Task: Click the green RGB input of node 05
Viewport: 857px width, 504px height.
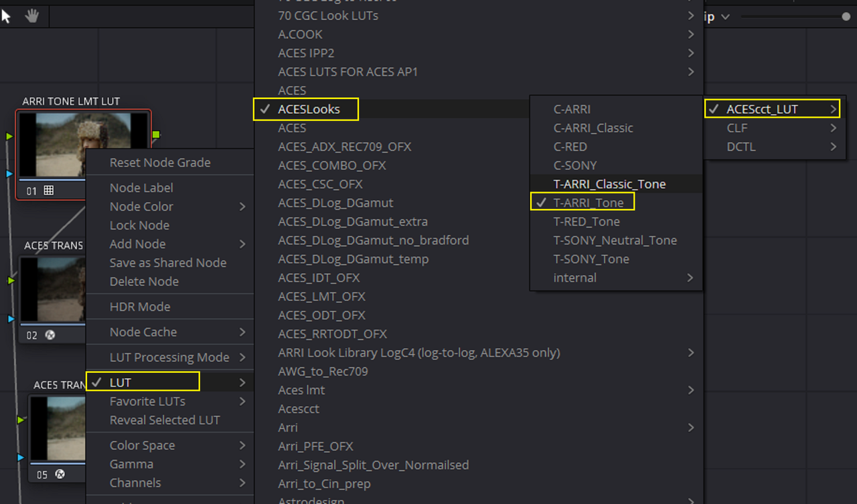Action: 21,420
